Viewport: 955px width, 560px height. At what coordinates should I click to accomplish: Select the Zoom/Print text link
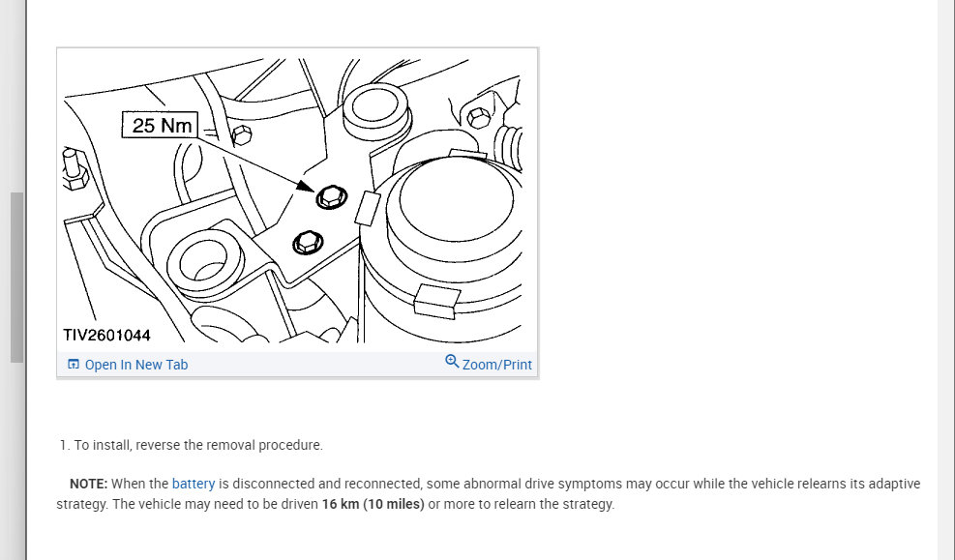coord(497,365)
